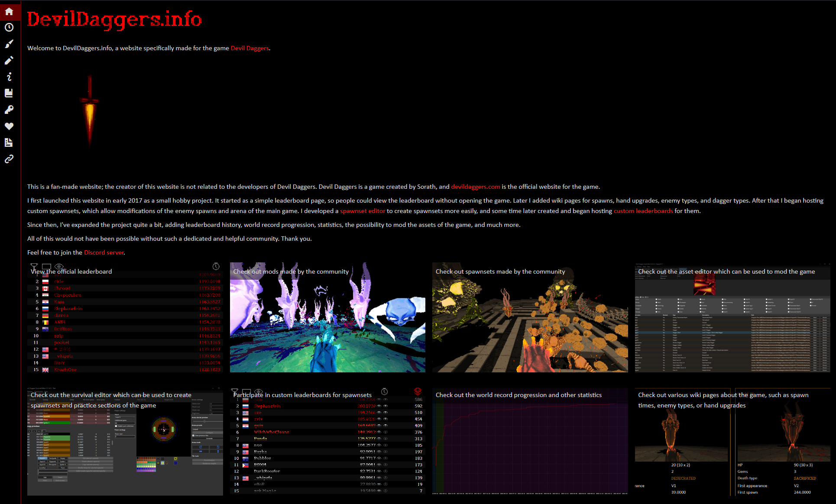Open the community mods thumbnail
The width and height of the screenshot is (836, 504).
[327, 317]
